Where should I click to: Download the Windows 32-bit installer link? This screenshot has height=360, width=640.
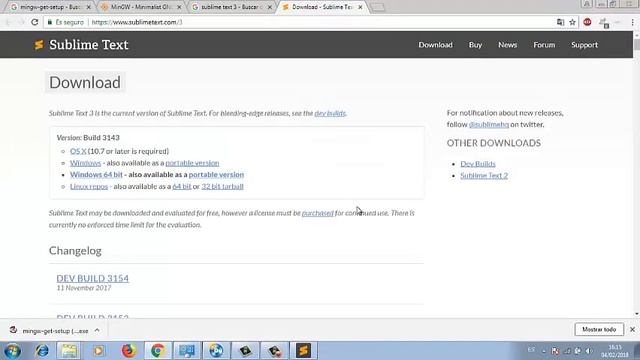coord(85,163)
